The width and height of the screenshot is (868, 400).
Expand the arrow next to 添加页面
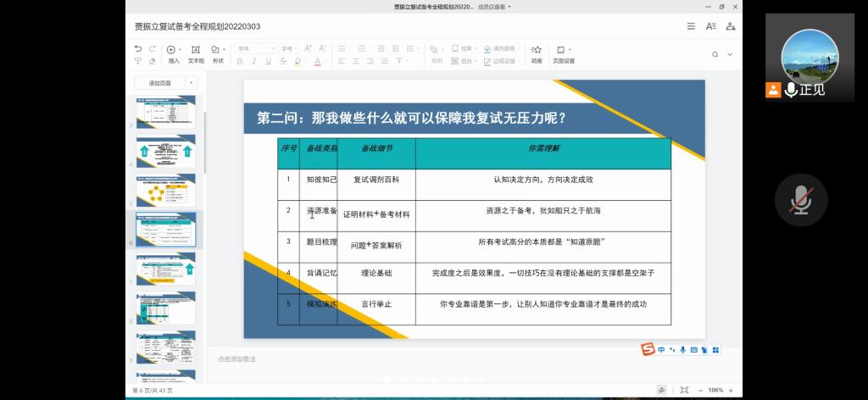(192, 83)
